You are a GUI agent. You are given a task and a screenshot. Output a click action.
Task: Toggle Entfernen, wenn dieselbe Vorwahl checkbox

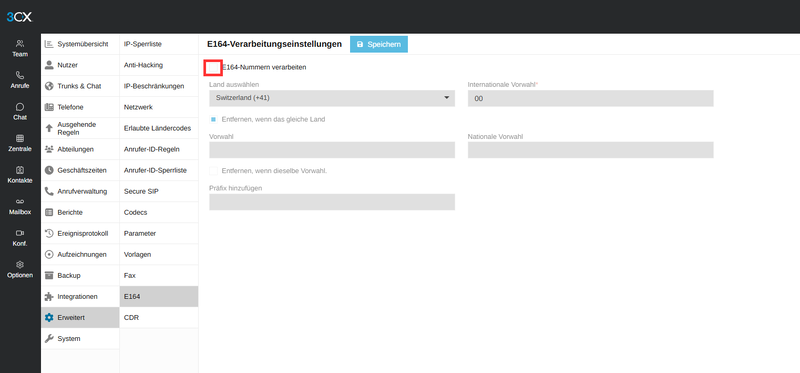(213, 171)
